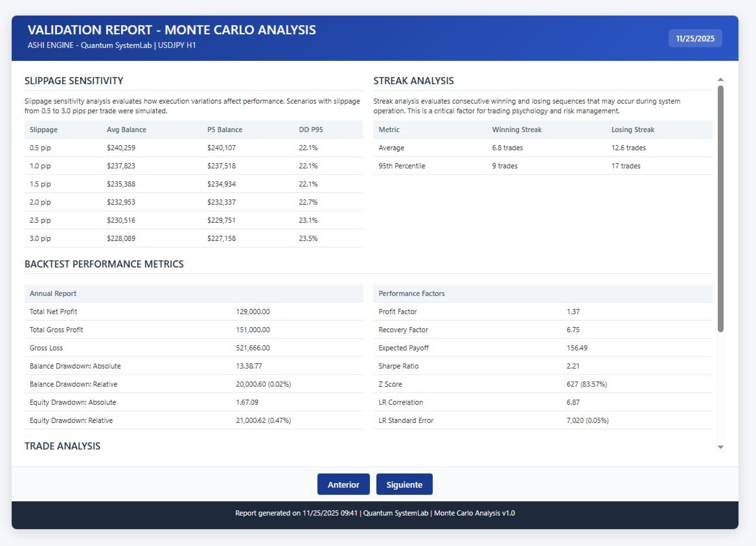Select the 3.0 pip slippage row
The image size is (756, 546).
click(x=194, y=238)
